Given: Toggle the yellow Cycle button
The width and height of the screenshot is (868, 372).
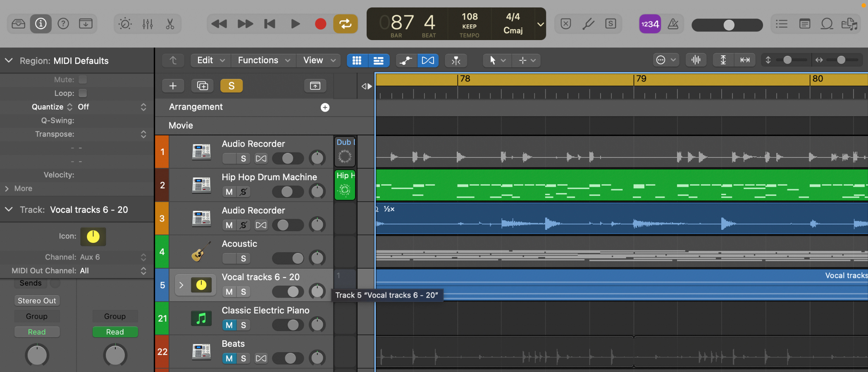Looking at the screenshot, I should [x=346, y=24].
